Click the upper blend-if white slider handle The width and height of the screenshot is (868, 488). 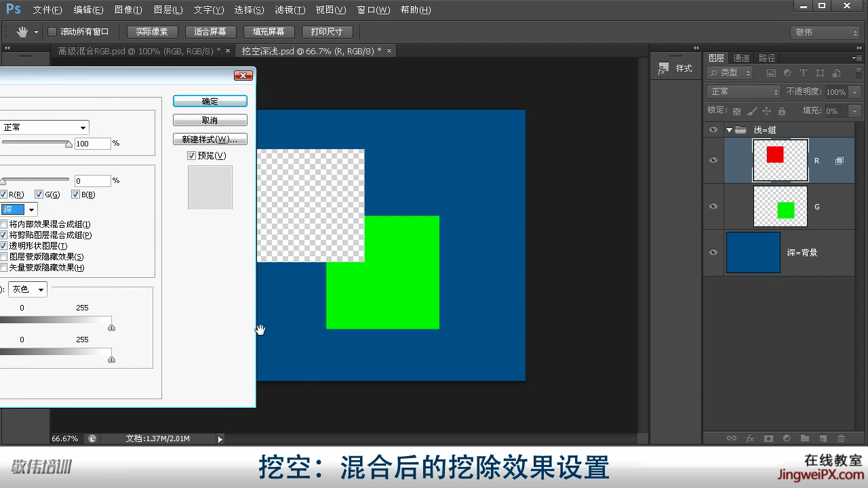(111, 327)
